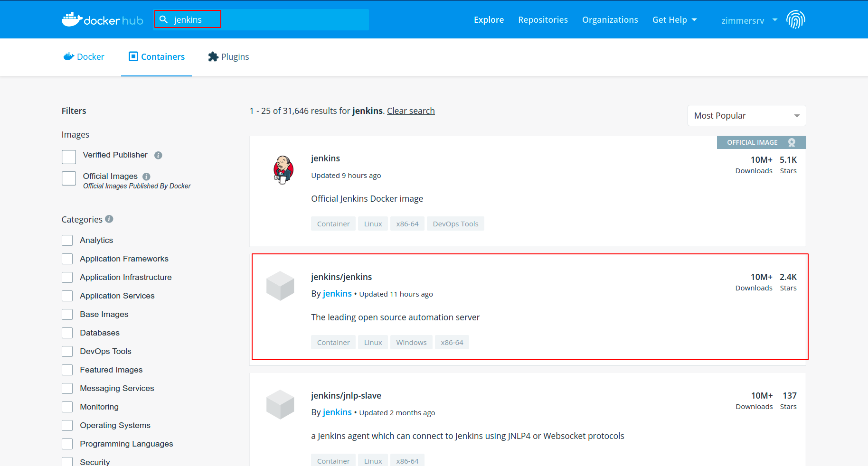Check the Featured Images category
Image resolution: width=868 pixels, height=466 pixels.
point(67,370)
